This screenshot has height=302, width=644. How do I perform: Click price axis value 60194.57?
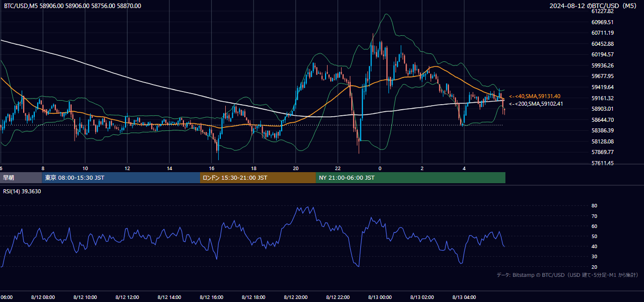602,54
